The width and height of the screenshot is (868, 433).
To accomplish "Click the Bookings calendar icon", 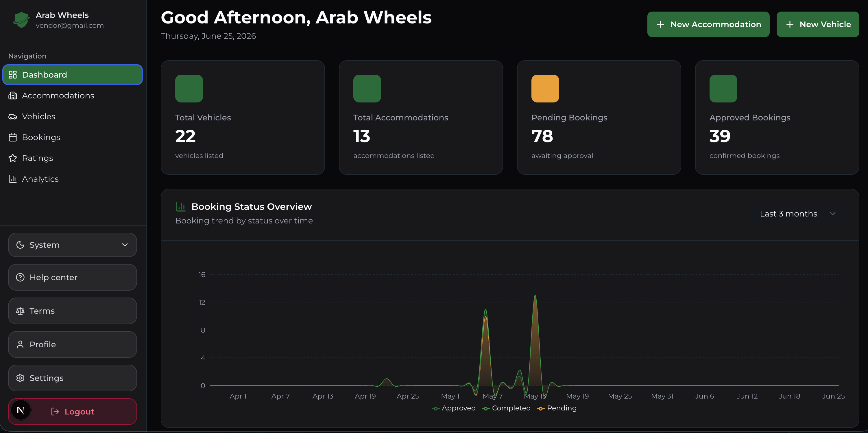I will coord(13,137).
